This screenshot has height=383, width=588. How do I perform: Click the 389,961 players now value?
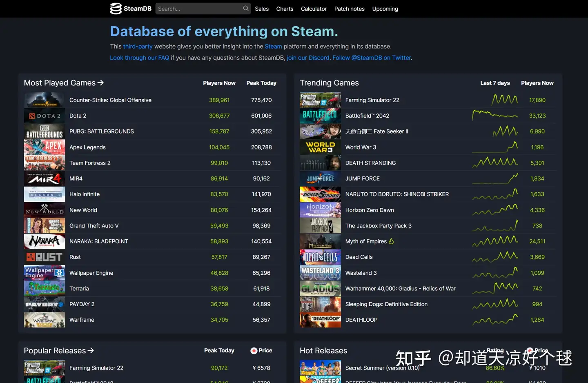click(219, 100)
